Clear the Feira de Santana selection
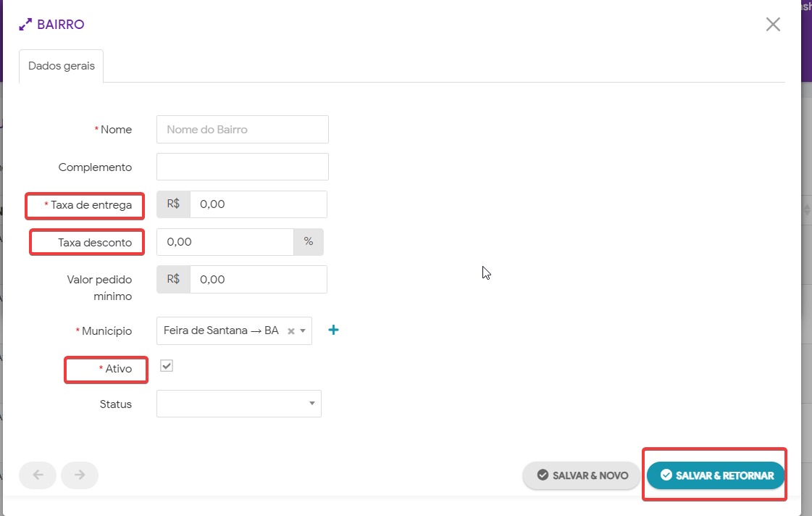The image size is (812, 516). click(x=291, y=331)
